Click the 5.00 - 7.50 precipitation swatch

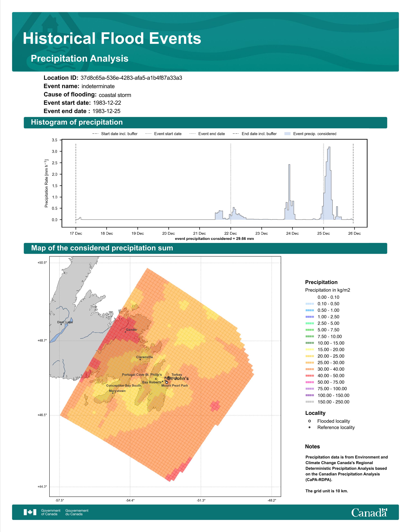(310, 330)
